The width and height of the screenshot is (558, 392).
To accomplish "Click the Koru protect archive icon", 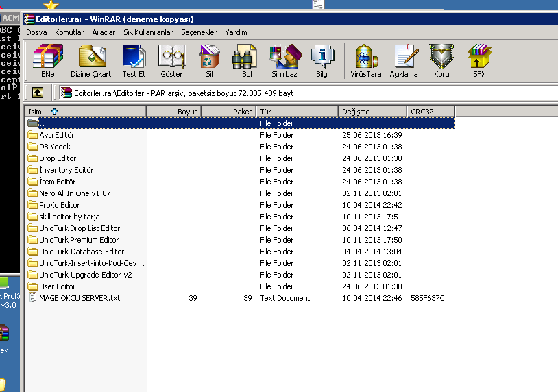I will coord(441,60).
